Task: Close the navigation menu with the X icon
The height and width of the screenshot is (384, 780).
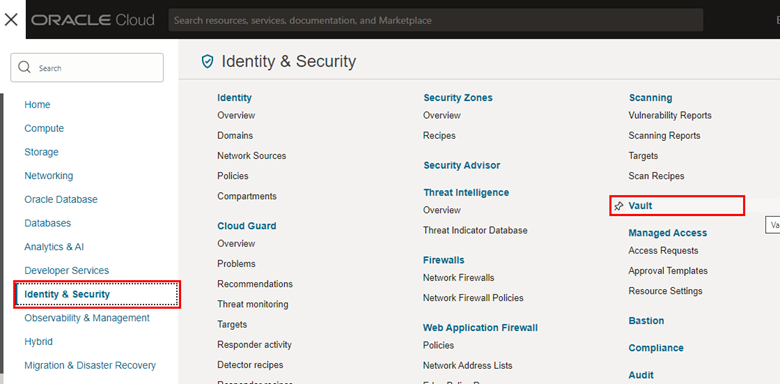Action: 11,20
